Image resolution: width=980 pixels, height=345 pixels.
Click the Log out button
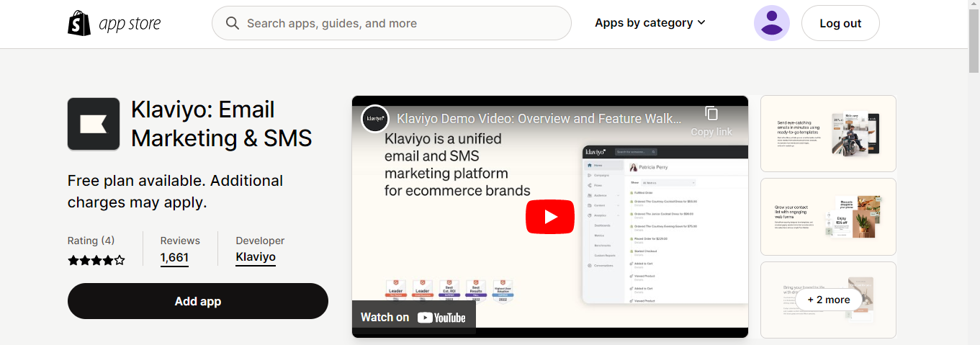[840, 23]
